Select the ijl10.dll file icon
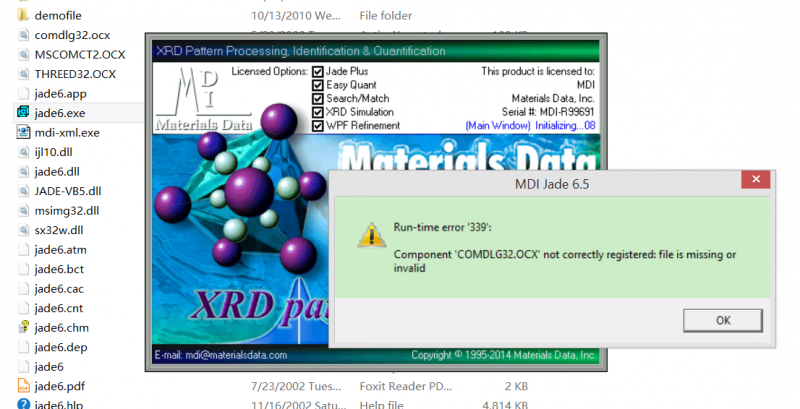 click(x=23, y=151)
